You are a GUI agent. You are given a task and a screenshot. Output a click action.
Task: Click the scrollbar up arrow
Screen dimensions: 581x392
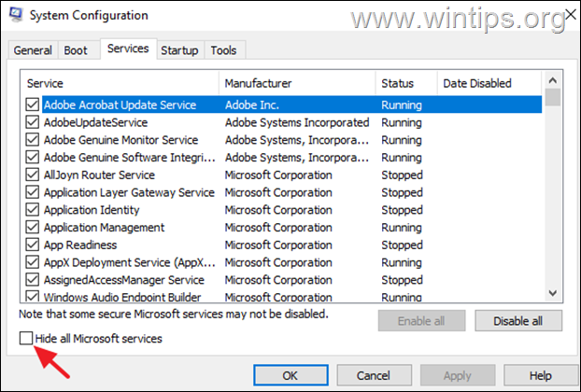(x=552, y=80)
